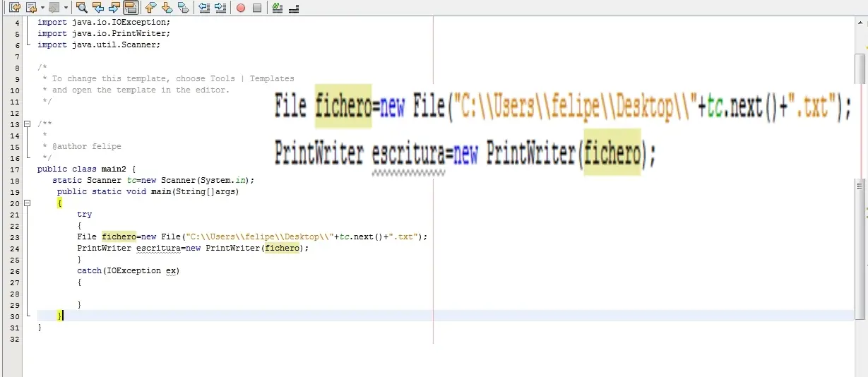This screenshot has height=377, width=868.
Task: Click highlighted 'fichero' inside PrintWriter call on line 24
Action: pos(282,248)
